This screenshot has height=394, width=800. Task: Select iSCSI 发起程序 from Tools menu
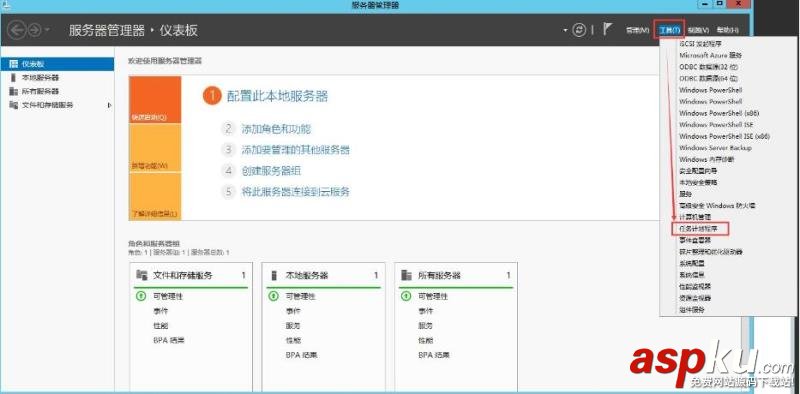(701, 44)
